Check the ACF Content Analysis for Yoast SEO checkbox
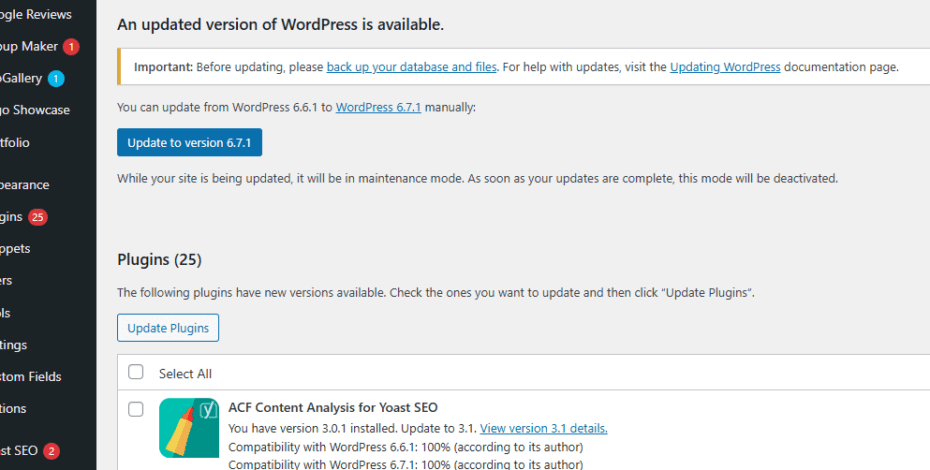The image size is (930, 470). pyautogui.click(x=136, y=409)
